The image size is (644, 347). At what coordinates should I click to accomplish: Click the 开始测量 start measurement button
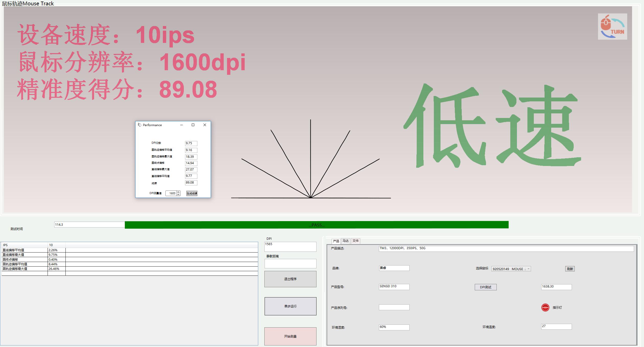[290, 336]
